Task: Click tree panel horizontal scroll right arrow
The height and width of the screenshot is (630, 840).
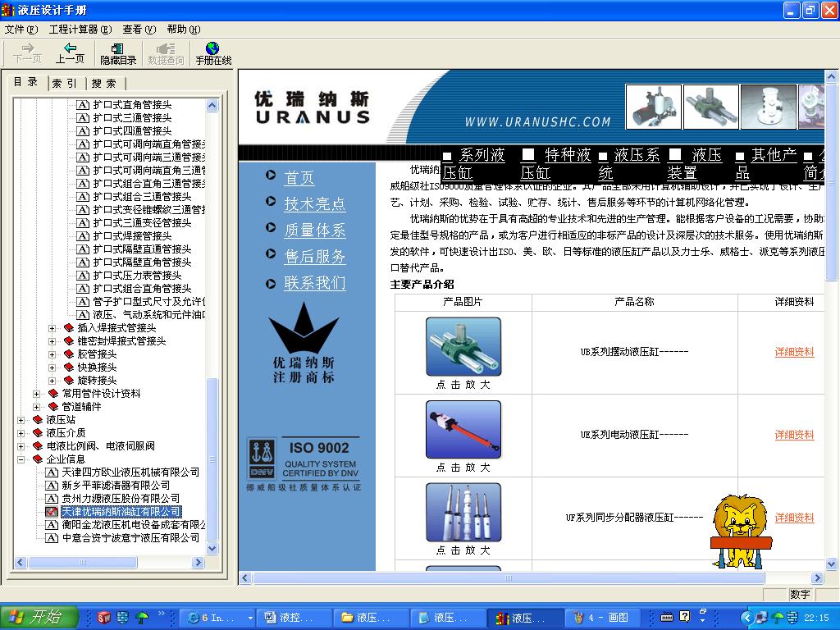Action: coord(199,563)
